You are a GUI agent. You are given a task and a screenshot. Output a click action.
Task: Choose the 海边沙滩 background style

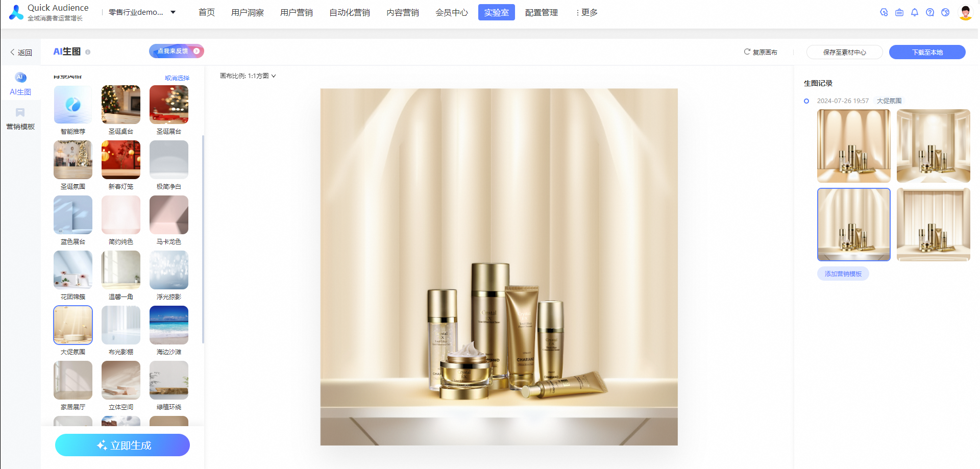tap(169, 325)
